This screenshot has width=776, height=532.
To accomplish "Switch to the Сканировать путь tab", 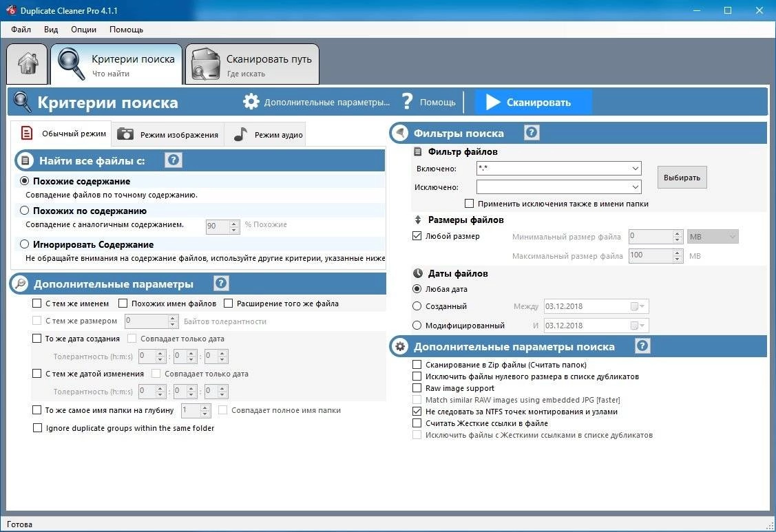I will coord(253,64).
